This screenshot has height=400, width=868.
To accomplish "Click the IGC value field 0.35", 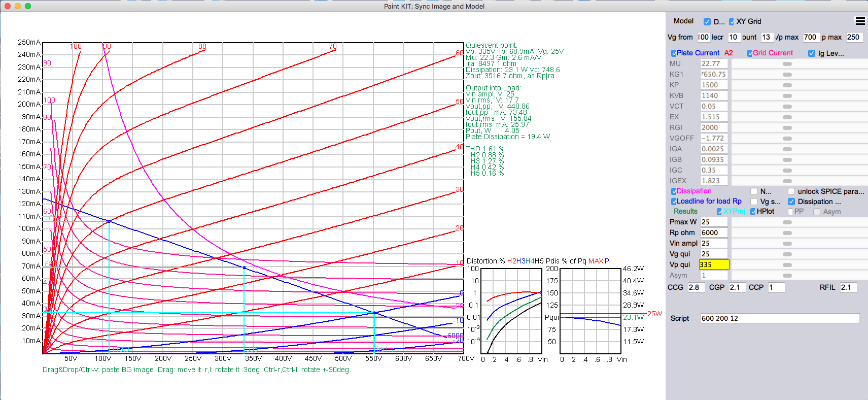I will 714,170.
